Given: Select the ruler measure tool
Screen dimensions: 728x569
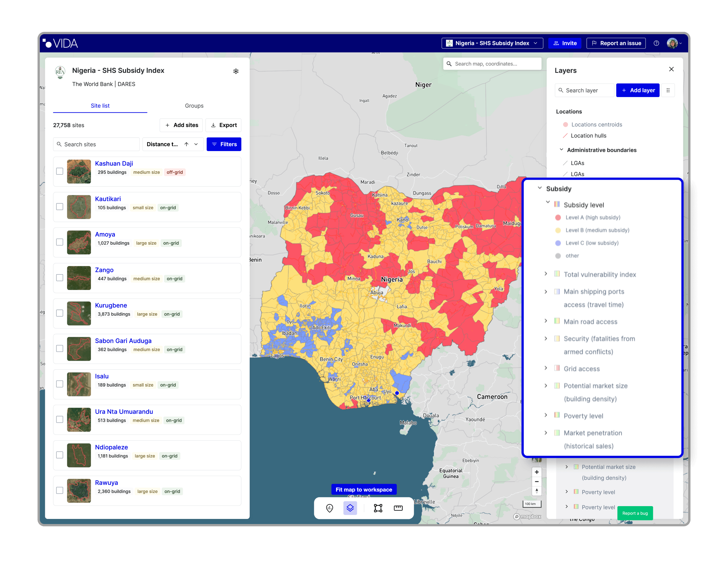Looking at the screenshot, I should click(x=398, y=508).
